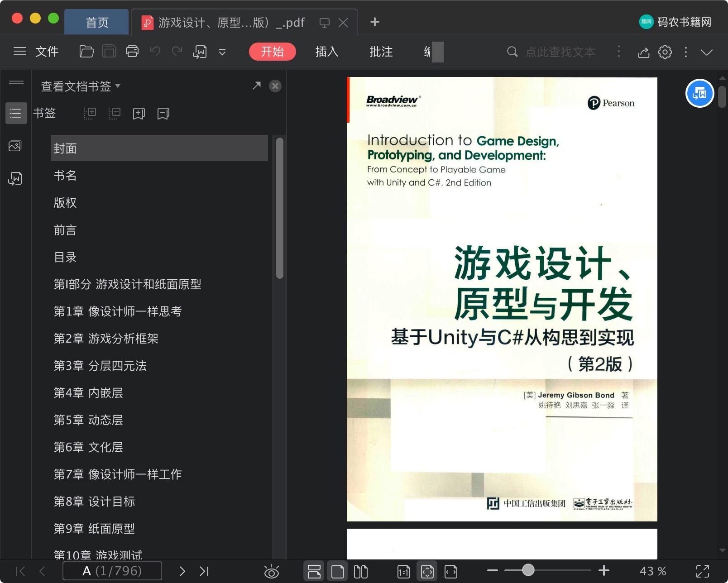Click the presentation screen icon on tab
Screen dimensions: 728x583
point(324,23)
